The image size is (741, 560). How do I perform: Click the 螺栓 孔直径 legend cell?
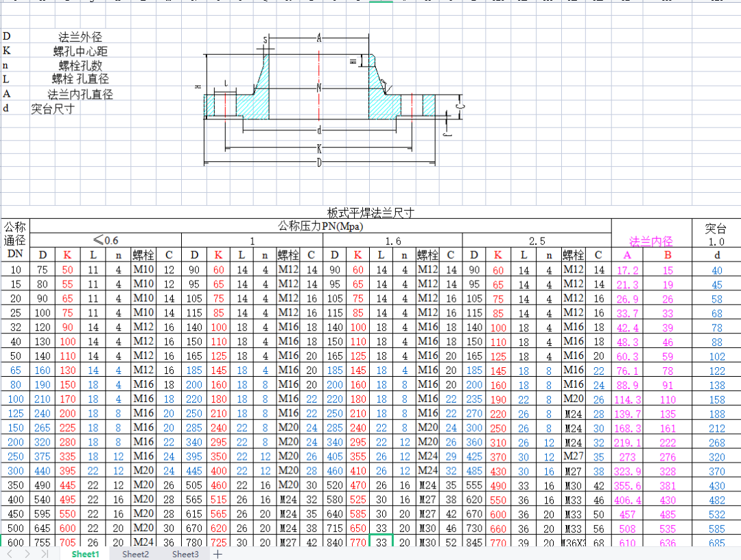[80, 79]
